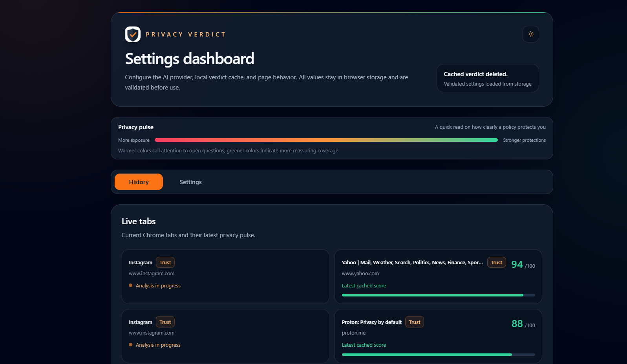Click the Yahoo score progress bar
This screenshot has height=364, width=627.
click(438, 295)
